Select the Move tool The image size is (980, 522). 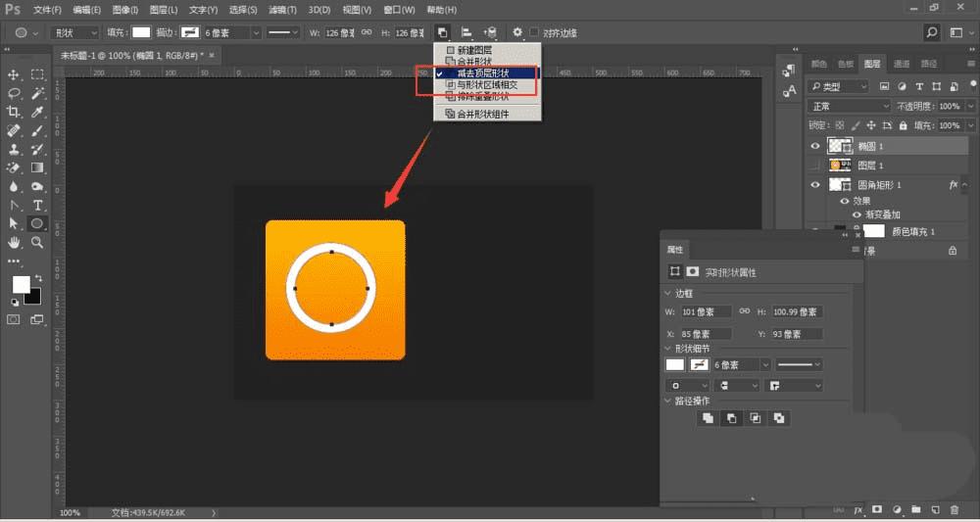(x=15, y=74)
